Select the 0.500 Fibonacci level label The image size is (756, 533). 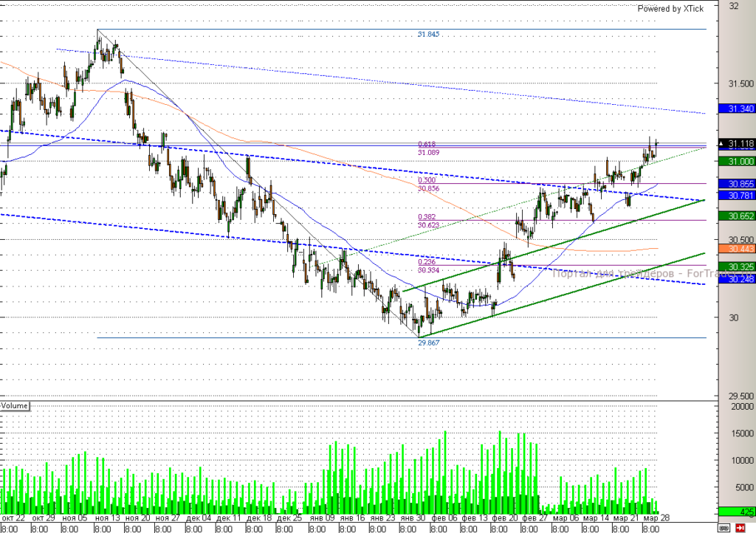pyautogui.click(x=427, y=180)
